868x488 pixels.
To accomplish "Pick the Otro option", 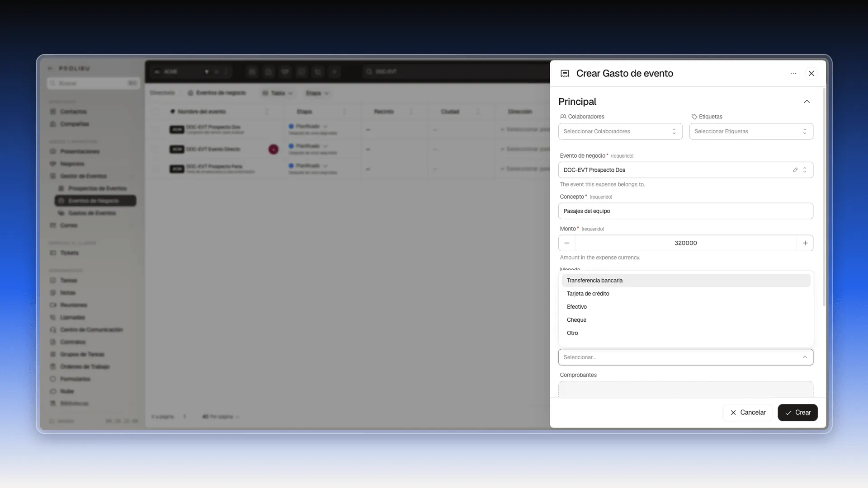I will (x=686, y=333).
